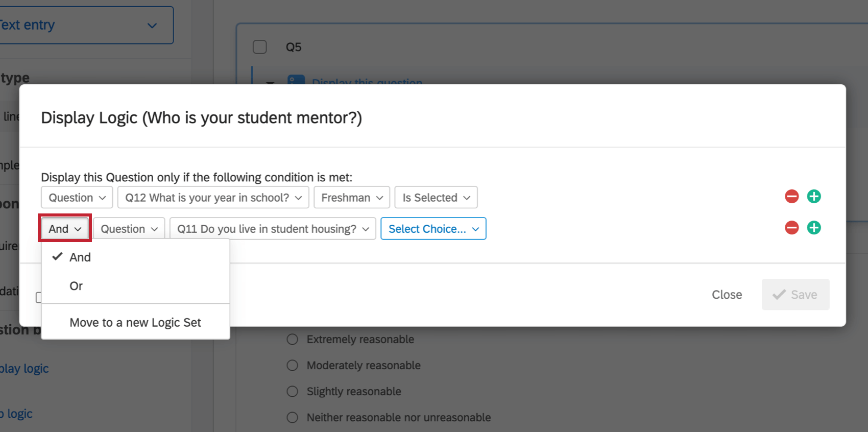This screenshot has width=868, height=432.
Task: Expand the Is Selected operator dropdown
Action: pos(436,198)
